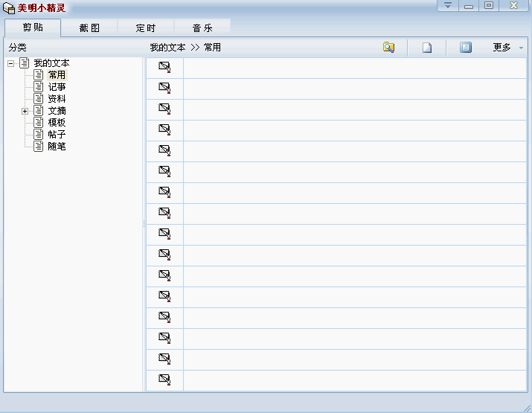Click the document icon beside 我的文本
The width and height of the screenshot is (532, 413).
(24, 63)
